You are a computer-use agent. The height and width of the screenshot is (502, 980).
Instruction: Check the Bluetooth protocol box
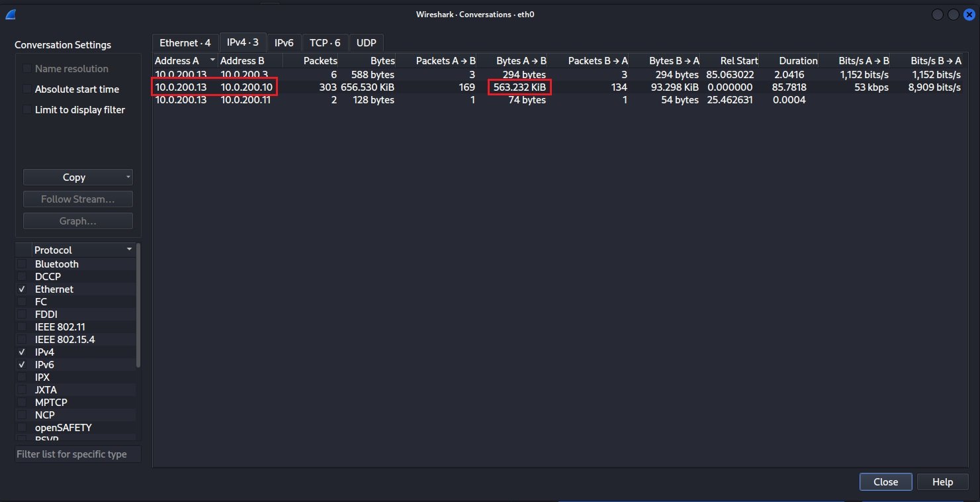pos(22,264)
